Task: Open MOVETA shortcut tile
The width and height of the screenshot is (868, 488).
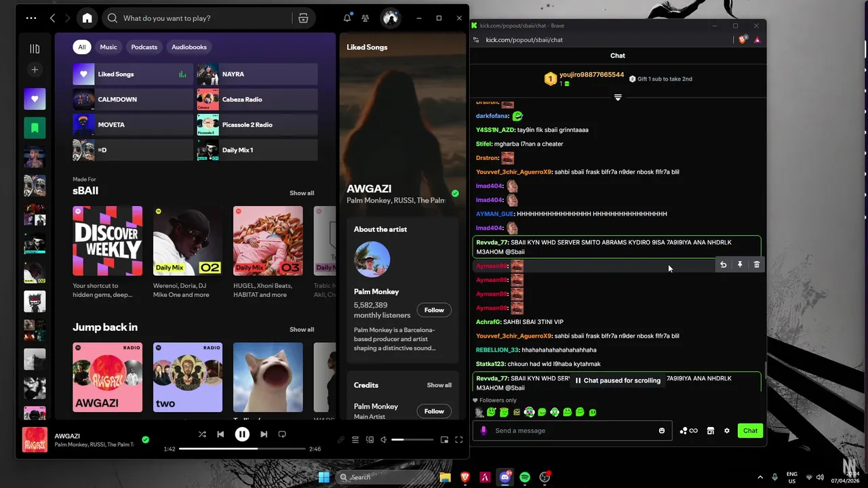Action: 133,125
